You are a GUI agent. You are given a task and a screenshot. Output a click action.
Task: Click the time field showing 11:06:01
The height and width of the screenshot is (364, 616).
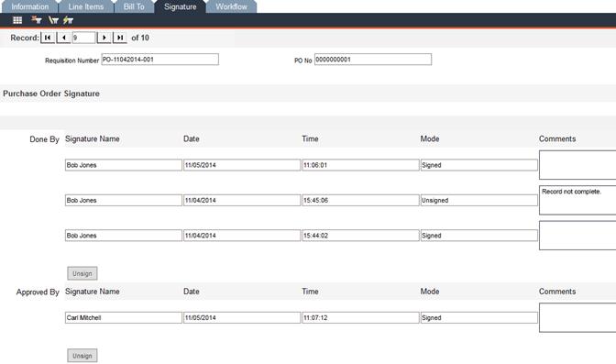(360, 165)
